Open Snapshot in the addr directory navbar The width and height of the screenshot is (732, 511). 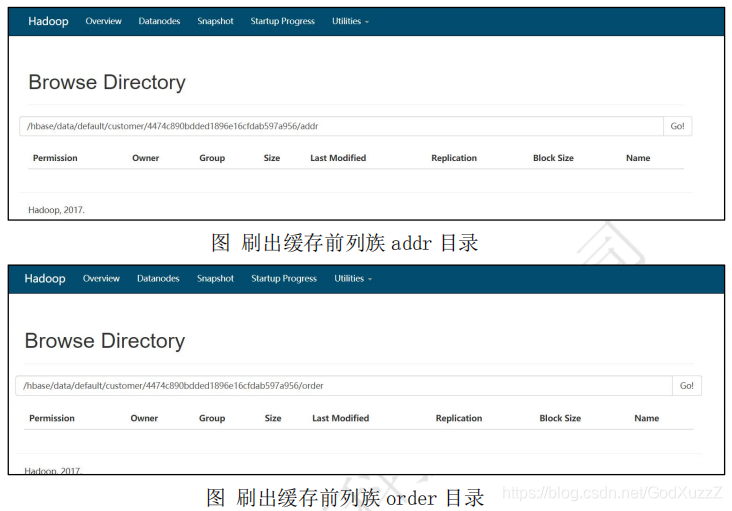(215, 21)
